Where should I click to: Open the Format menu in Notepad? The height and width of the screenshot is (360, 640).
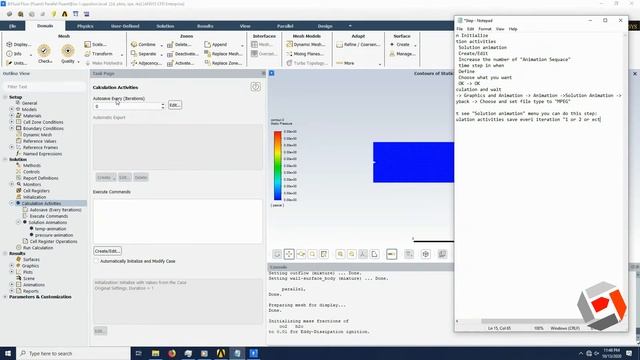[484, 29]
